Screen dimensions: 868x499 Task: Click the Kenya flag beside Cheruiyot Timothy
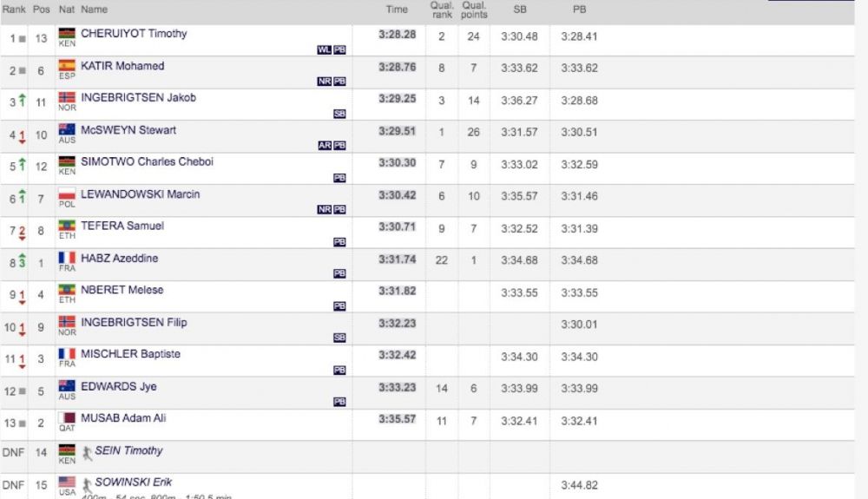(x=67, y=34)
